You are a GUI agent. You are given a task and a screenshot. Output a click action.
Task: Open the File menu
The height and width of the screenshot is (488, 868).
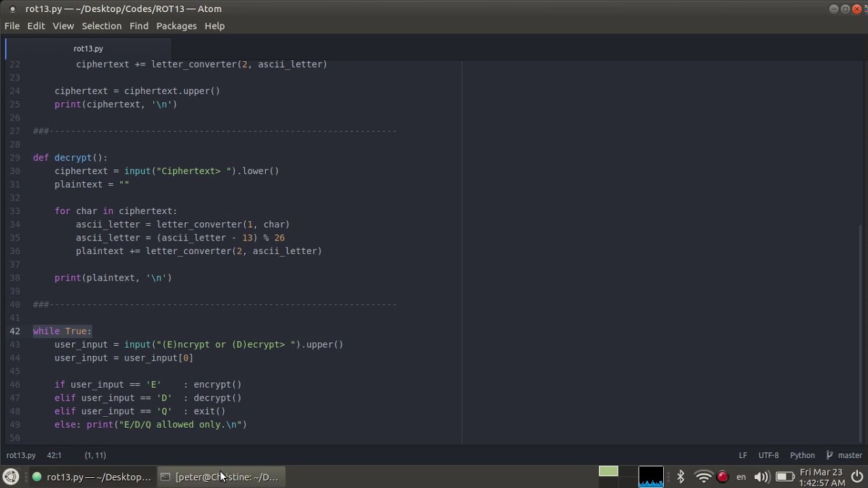tap(12, 26)
